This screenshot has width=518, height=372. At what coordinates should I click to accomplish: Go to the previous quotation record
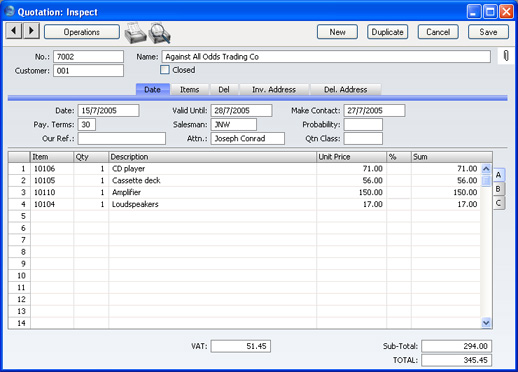[x=14, y=31]
